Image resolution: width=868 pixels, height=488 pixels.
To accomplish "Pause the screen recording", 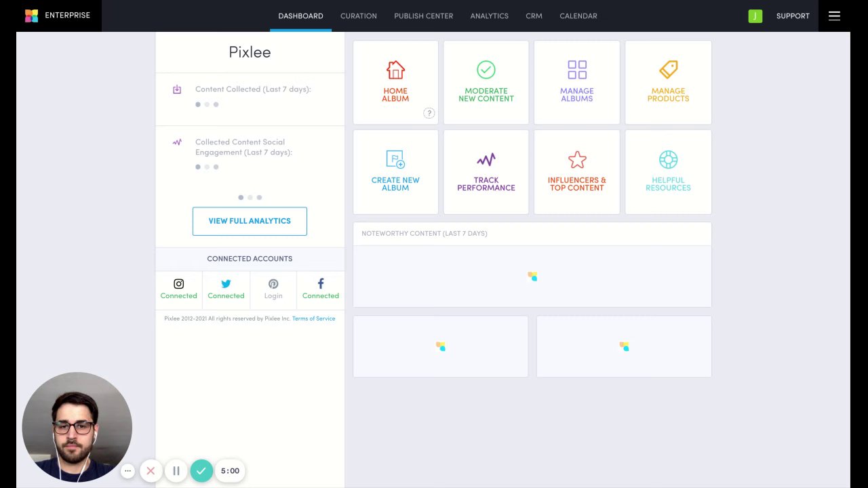I will point(176,470).
